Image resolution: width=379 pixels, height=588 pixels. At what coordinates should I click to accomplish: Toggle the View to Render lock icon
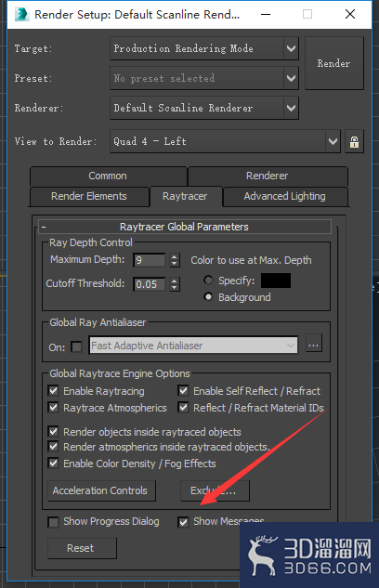354,142
